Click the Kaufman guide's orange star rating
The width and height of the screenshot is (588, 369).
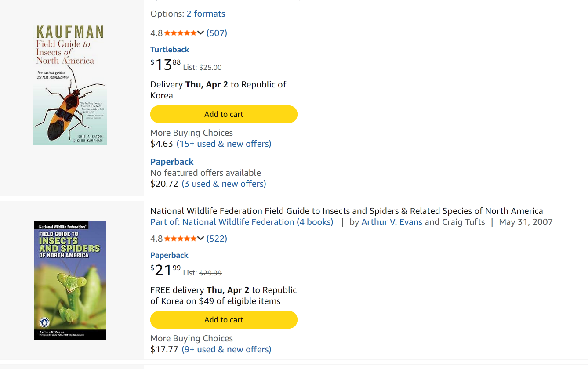tap(180, 33)
